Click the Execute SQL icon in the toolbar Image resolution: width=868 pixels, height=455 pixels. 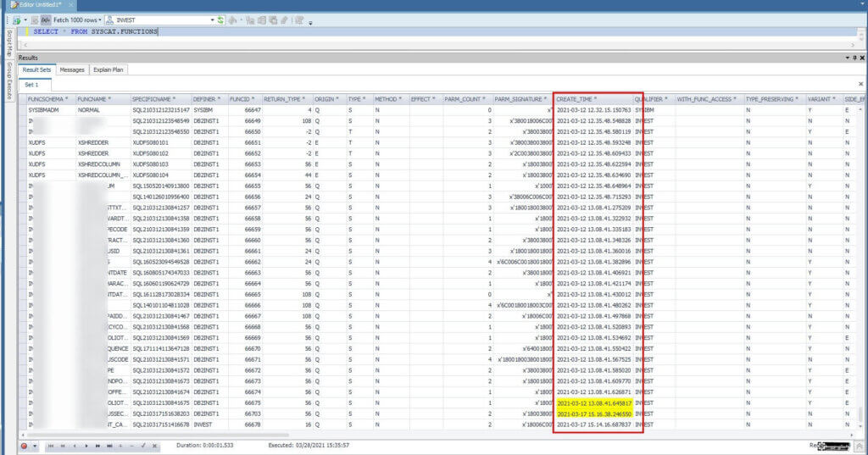click(x=16, y=20)
